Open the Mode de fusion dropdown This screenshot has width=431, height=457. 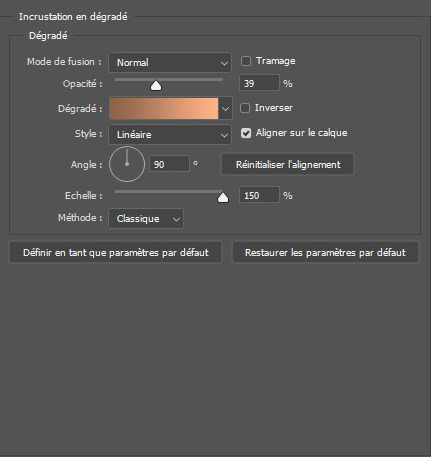click(170, 62)
